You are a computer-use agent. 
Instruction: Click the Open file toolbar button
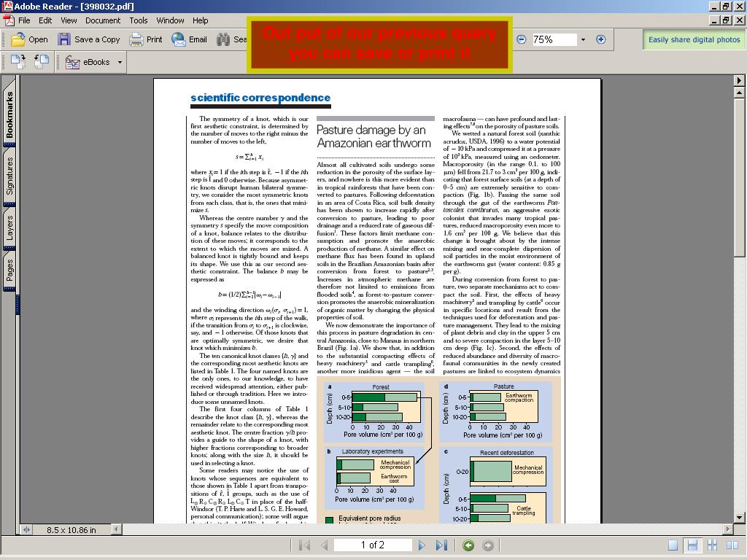(x=29, y=39)
